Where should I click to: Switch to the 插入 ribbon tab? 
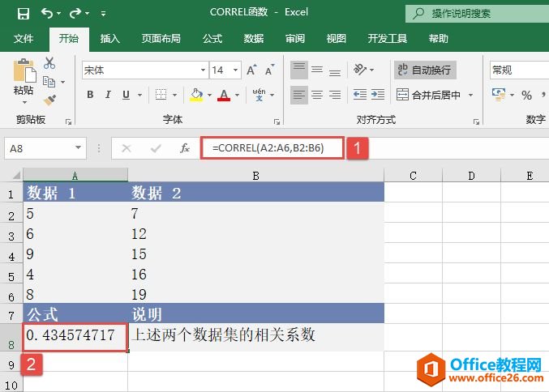110,38
